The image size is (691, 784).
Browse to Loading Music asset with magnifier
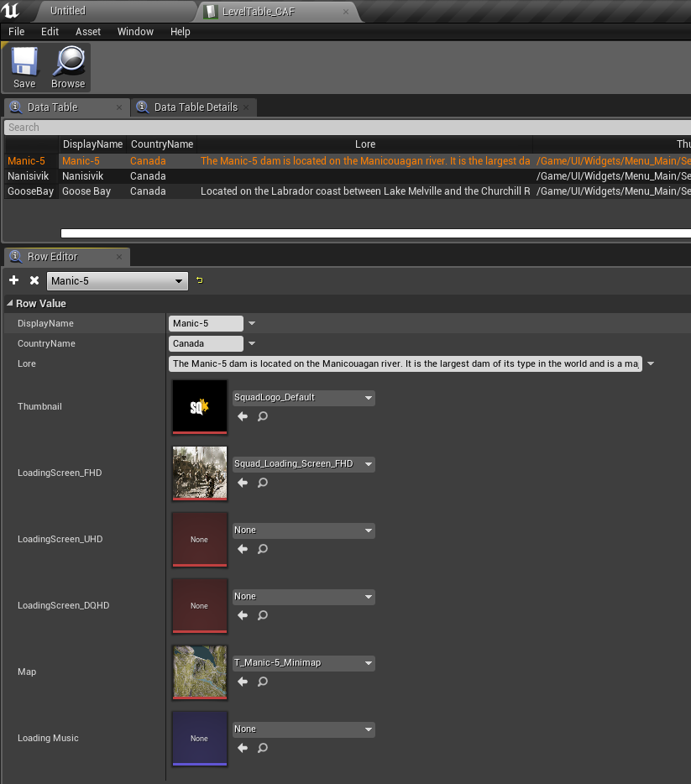(x=263, y=748)
